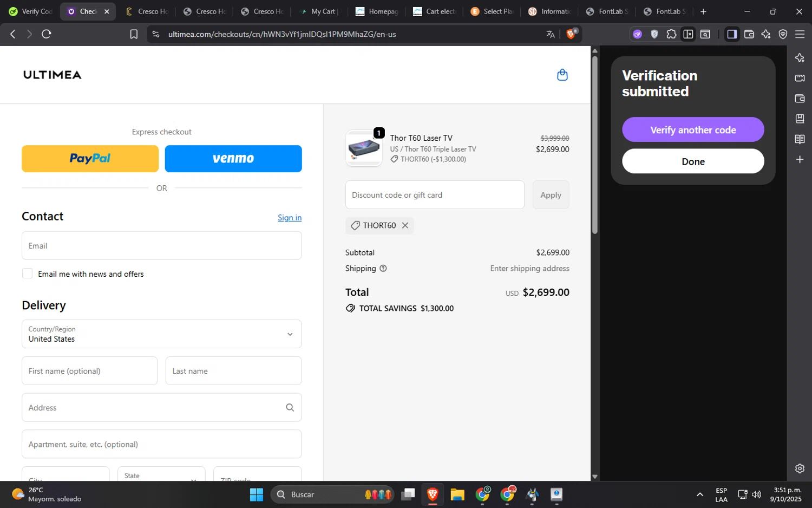Image resolution: width=812 pixels, height=508 pixels.
Task: Open Leo AI star icon in sidebar
Action: (x=800, y=58)
